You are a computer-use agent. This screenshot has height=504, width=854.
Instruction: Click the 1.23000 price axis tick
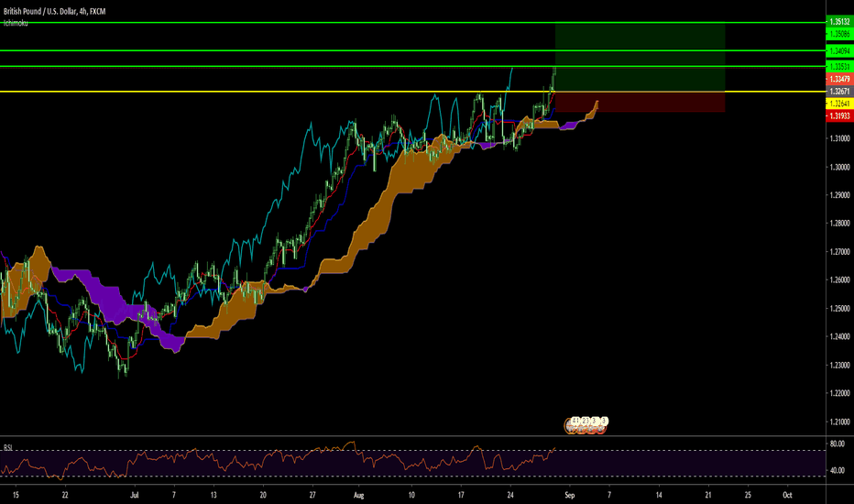[x=839, y=365]
